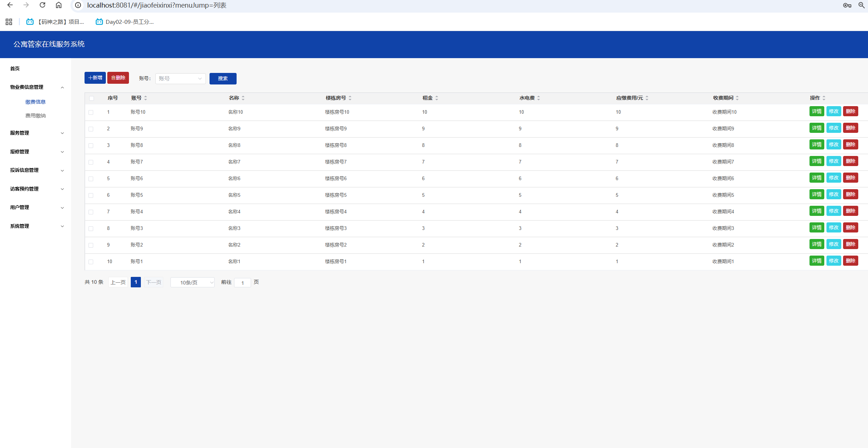Click the browser back arrow
This screenshot has width=868, height=448.
tap(10, 5)
